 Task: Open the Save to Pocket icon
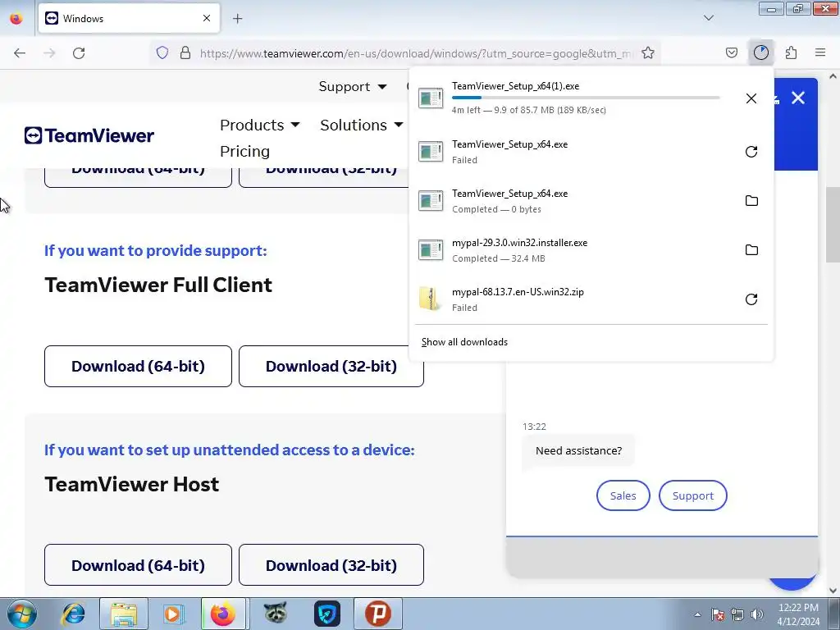pos(732,52)
